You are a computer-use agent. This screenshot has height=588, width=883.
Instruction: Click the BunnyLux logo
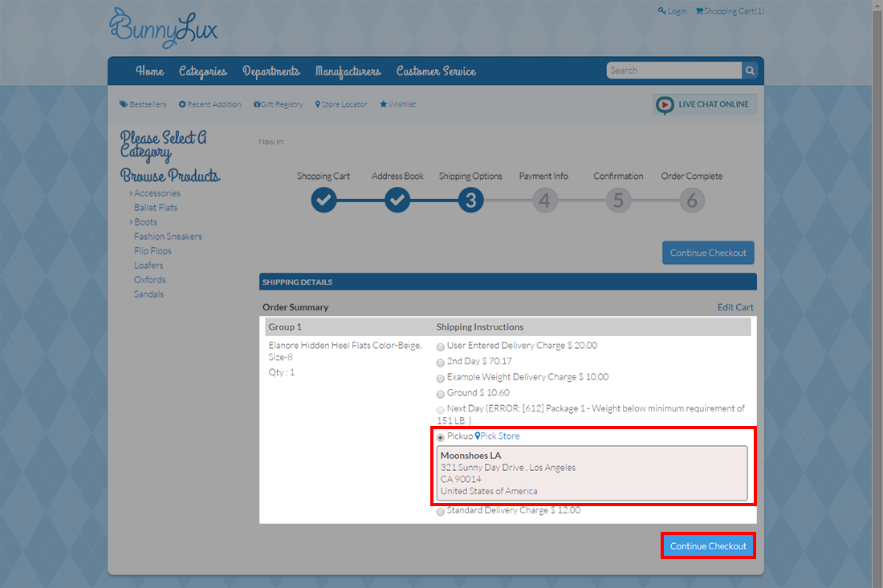pyautogui.click(x=163, y=27)
